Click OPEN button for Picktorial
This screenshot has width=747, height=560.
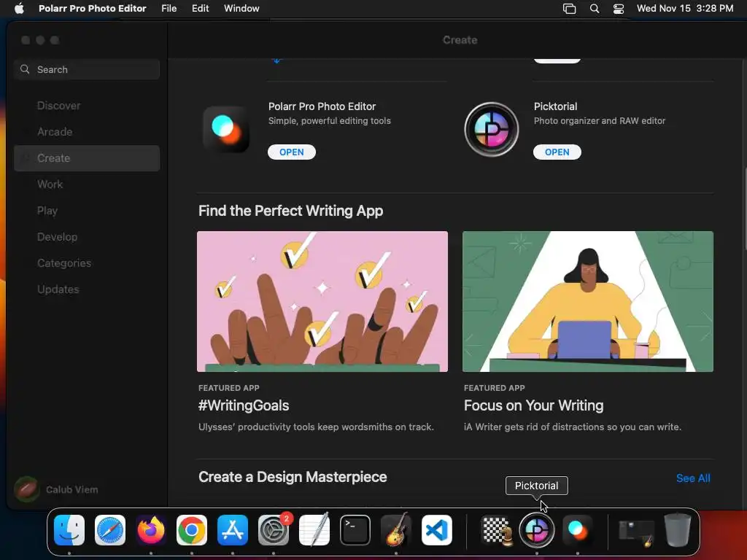pyautogui.click(x=557, y=152)
